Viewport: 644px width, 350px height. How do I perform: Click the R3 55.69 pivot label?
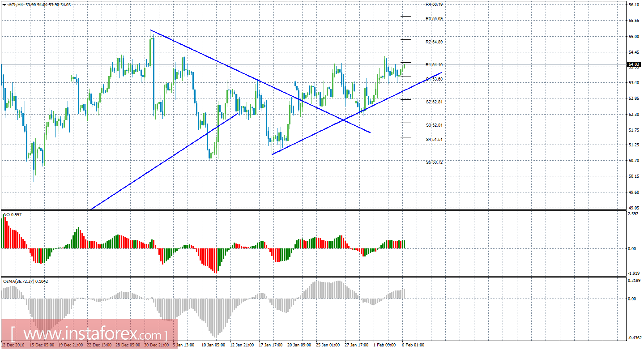(x=434, y=19)
